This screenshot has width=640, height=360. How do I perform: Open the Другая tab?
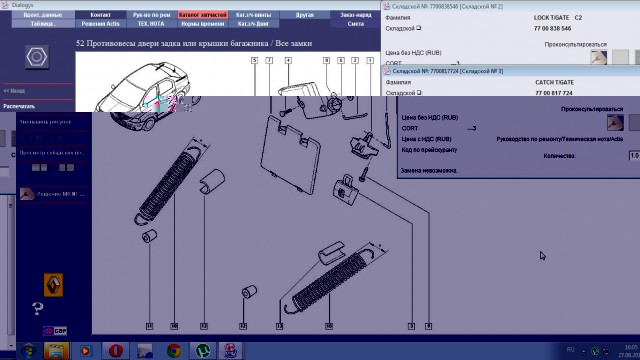(304, 15)
